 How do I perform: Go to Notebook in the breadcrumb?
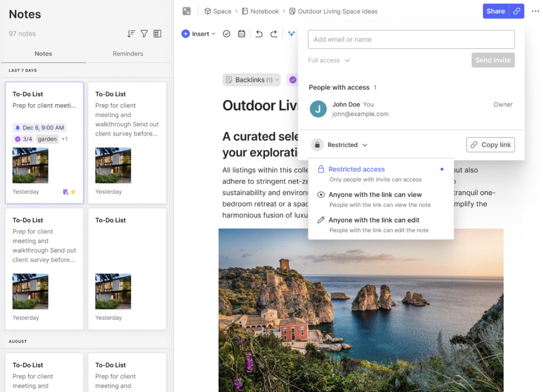coord(265,11)
